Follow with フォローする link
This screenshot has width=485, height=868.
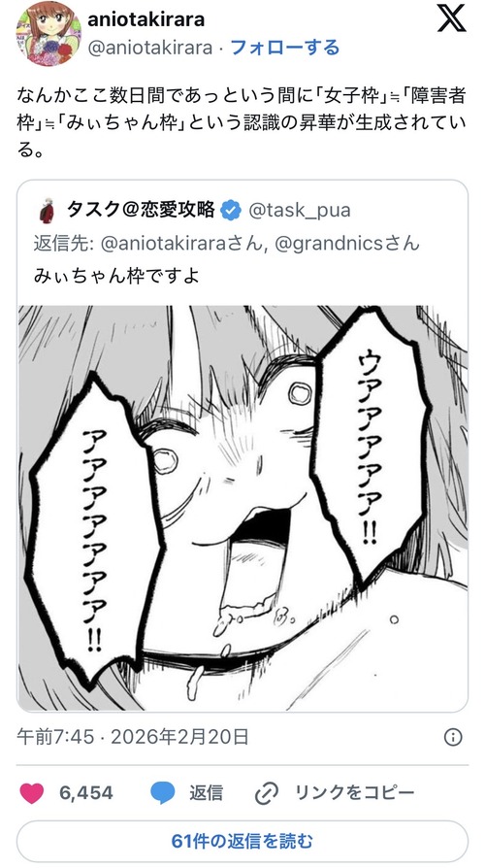pos(284,48)
